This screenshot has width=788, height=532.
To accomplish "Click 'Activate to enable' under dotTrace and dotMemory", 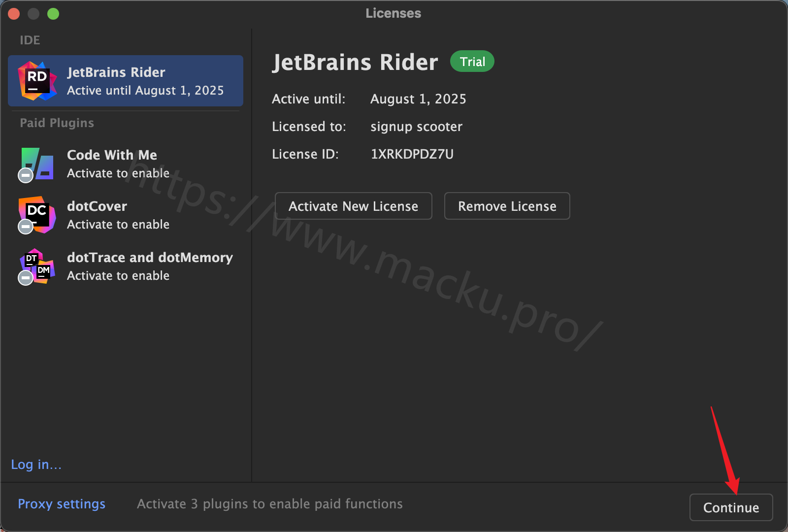I will pos(118,276).
